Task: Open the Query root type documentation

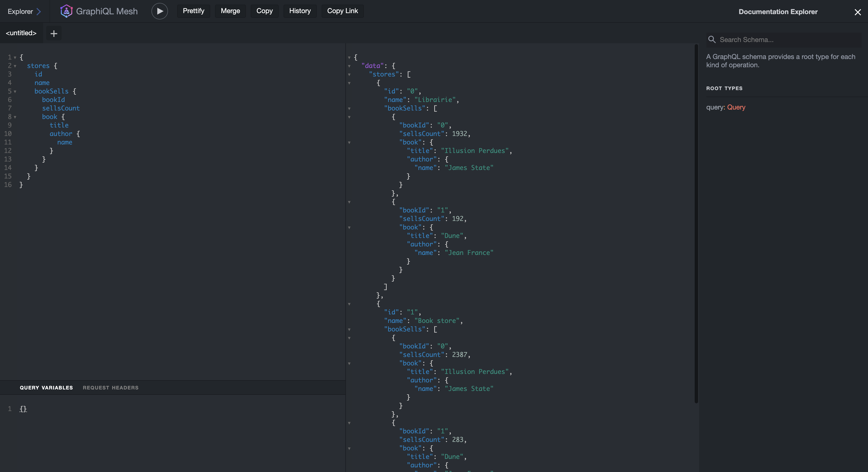Action: [x=736, y=107]
